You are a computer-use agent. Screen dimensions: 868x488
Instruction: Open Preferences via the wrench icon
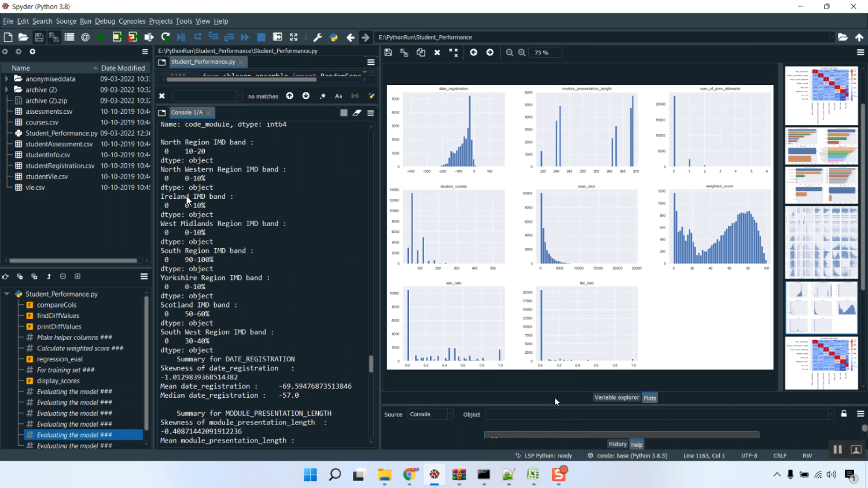(x=318, y=37)
